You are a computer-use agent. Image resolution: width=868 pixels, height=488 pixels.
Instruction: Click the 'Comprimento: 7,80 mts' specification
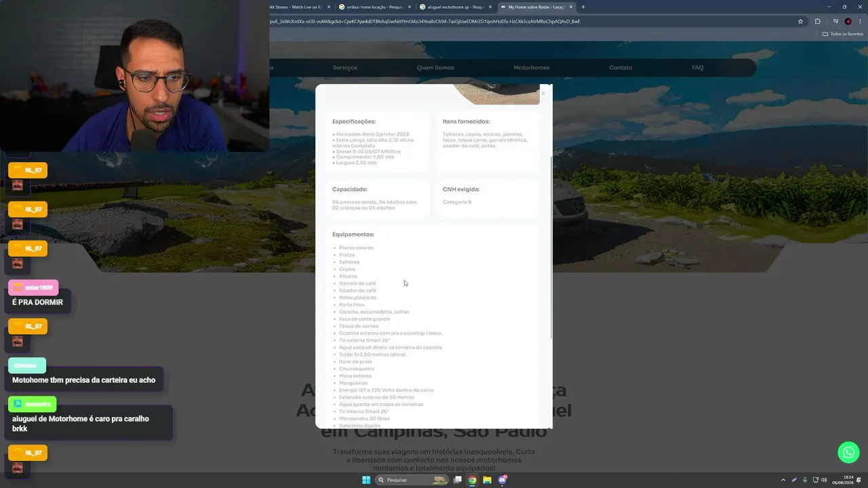[364, 157]
